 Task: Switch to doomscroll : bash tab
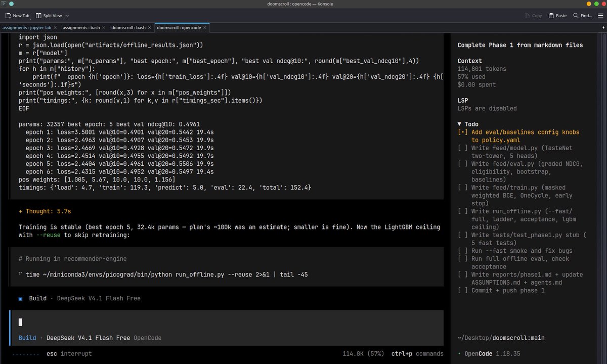tap(128, 27)
